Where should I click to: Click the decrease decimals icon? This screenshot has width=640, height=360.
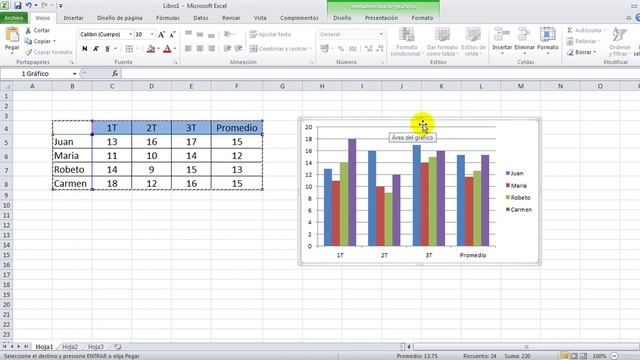(380, 49)
